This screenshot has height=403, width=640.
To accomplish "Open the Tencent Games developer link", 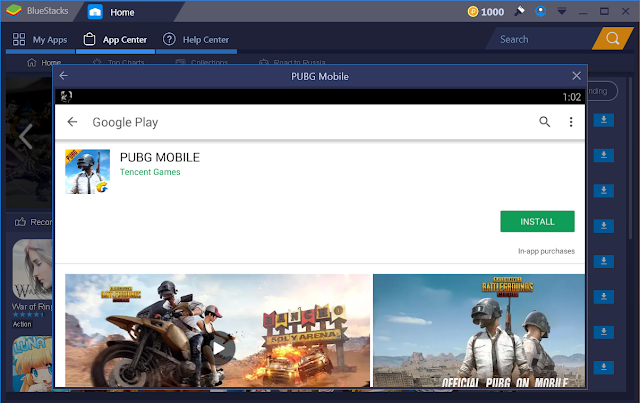I will pyautogui.click(x=150, y=172).
